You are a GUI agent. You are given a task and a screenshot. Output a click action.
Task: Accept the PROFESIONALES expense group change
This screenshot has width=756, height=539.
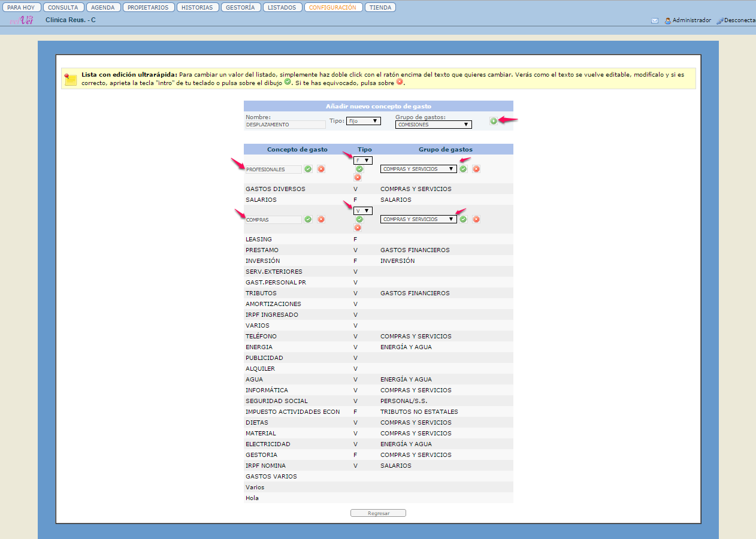click(463, 169)
